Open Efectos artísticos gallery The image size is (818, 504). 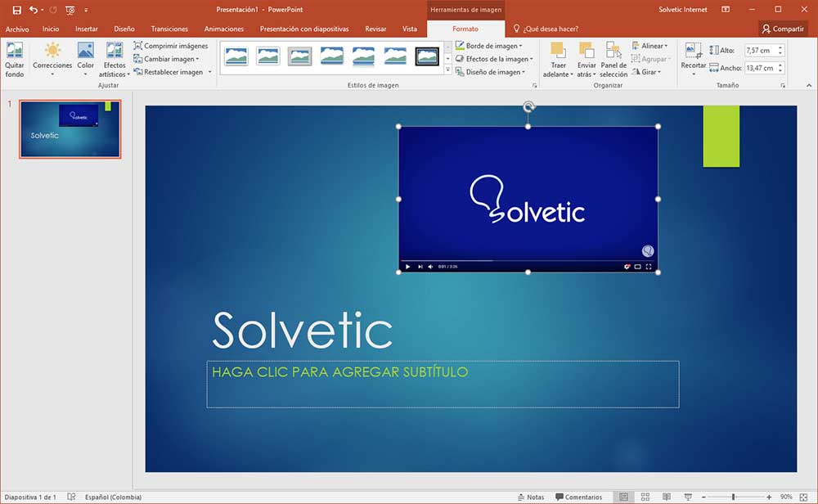tap(115, 60)
